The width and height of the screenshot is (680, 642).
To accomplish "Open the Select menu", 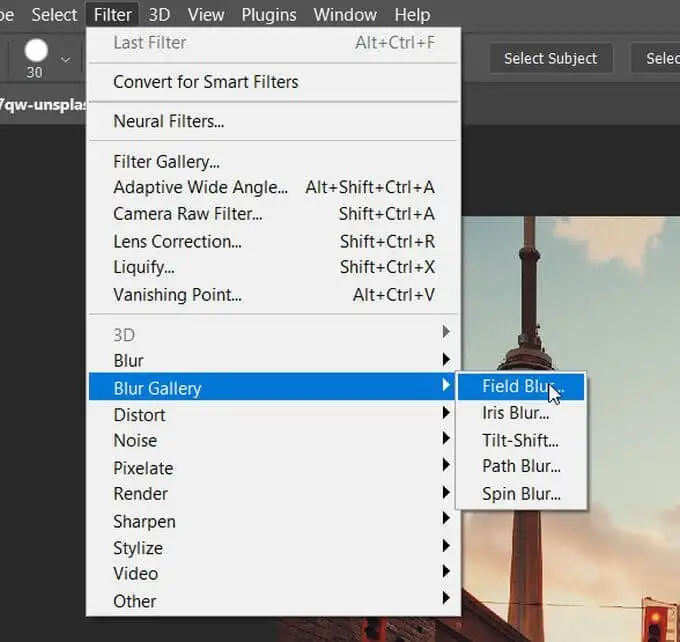I will 54,15.
